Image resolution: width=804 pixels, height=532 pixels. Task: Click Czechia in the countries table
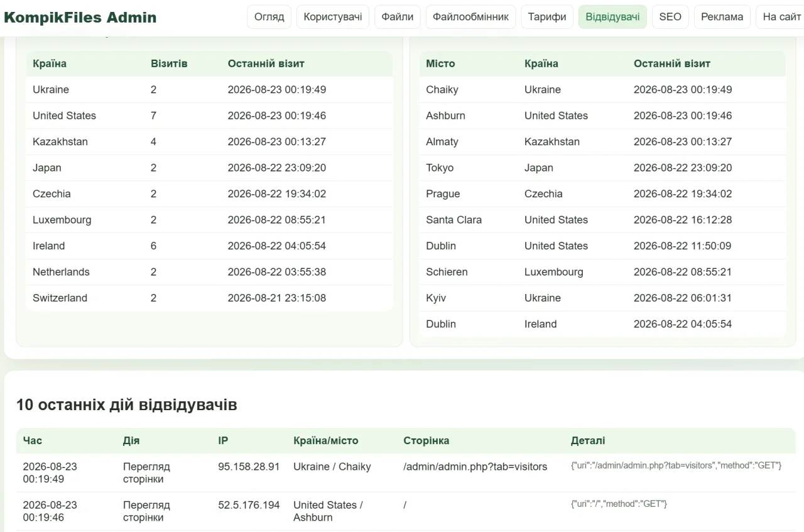click(52, 194)
